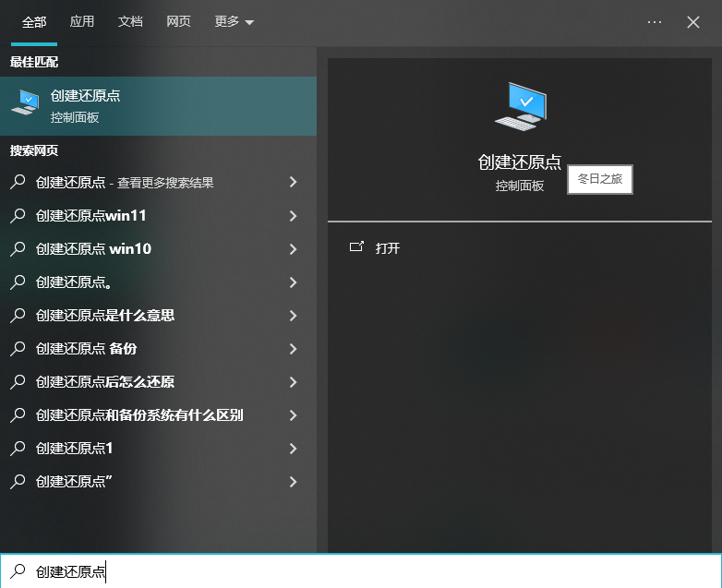This screenshot has height=588, width=722.
Task: Expand arrow for 查看更多搜索结果 row
Action: (x=293, y=183)
